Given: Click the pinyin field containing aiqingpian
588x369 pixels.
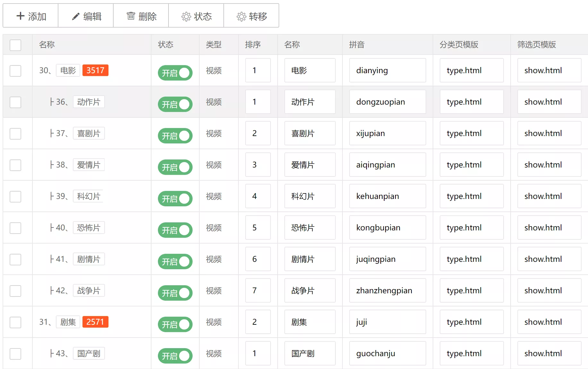Looking at the screenshot, I should click(387, 165).
